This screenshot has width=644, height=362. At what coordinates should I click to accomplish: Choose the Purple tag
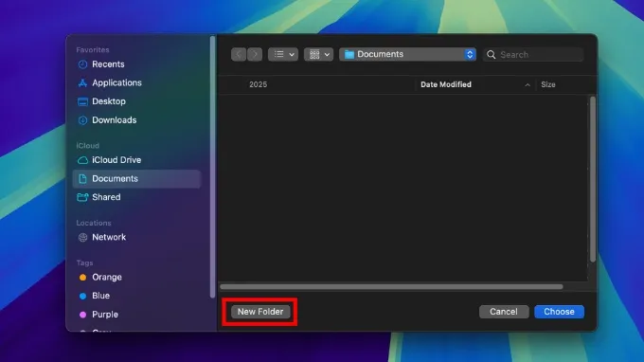136,315
